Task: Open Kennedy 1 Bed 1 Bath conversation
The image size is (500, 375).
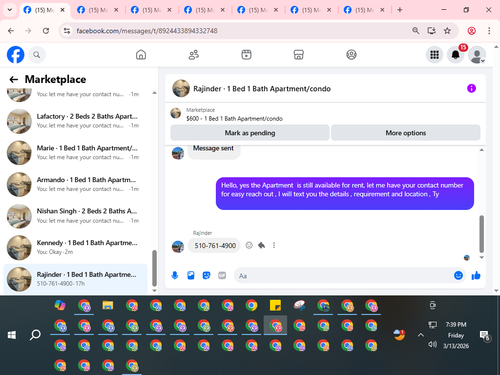Action: click(x=75, y=248)
